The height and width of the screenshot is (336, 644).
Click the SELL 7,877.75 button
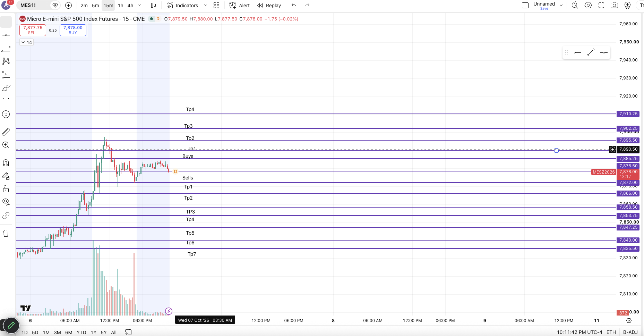33,30
